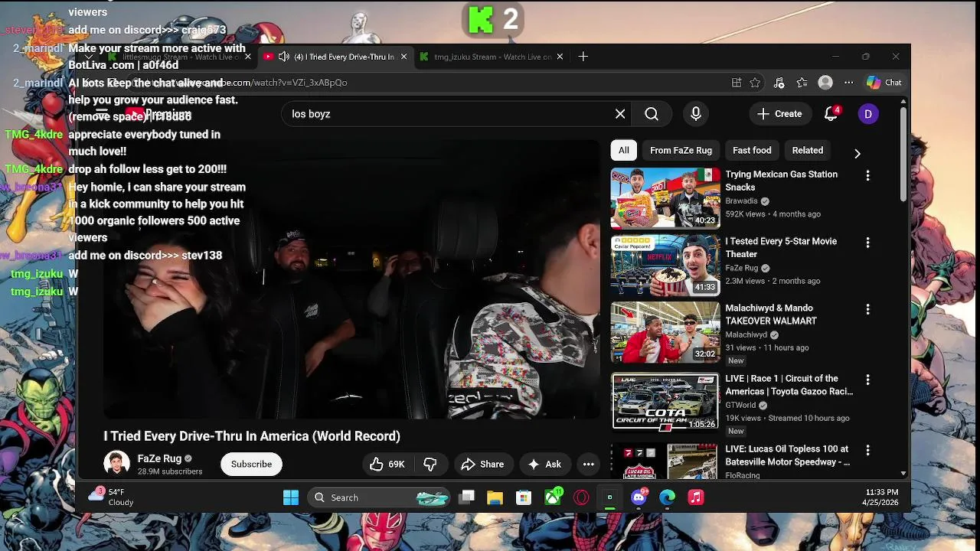Mute the YouTube tab via speaker icon
980x551 pixels.
[x=283, y=57]
